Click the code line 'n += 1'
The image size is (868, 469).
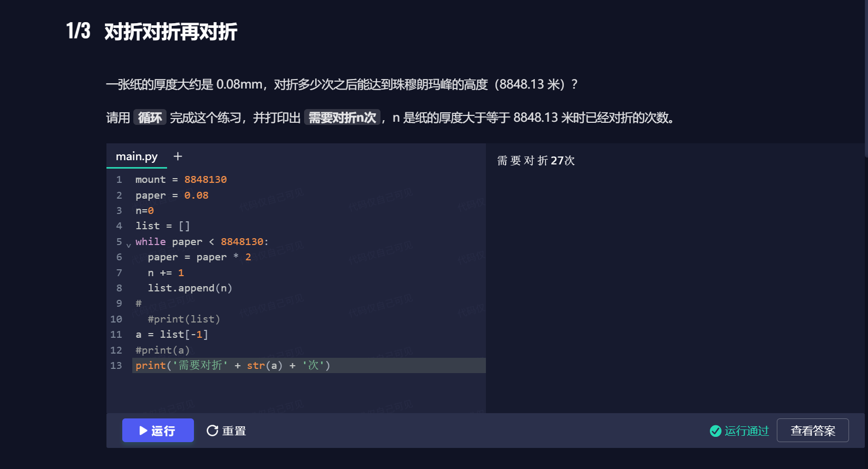[165, 273]
